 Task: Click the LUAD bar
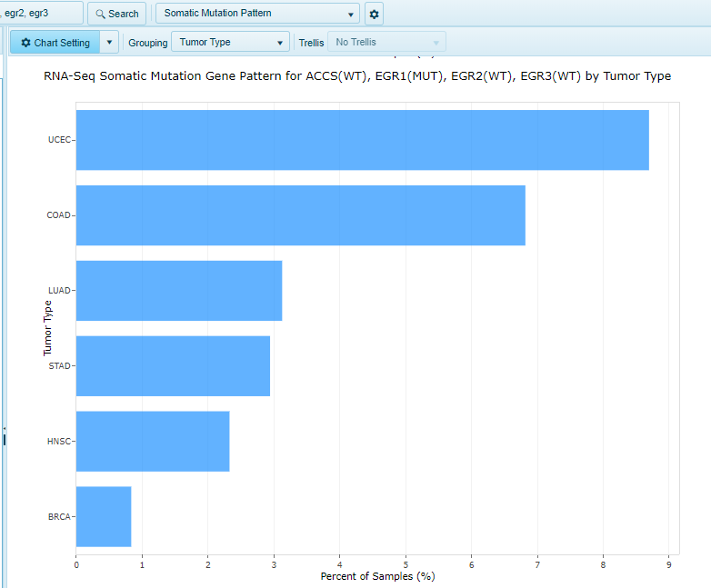pyautogui.click(x=178, y=291)
